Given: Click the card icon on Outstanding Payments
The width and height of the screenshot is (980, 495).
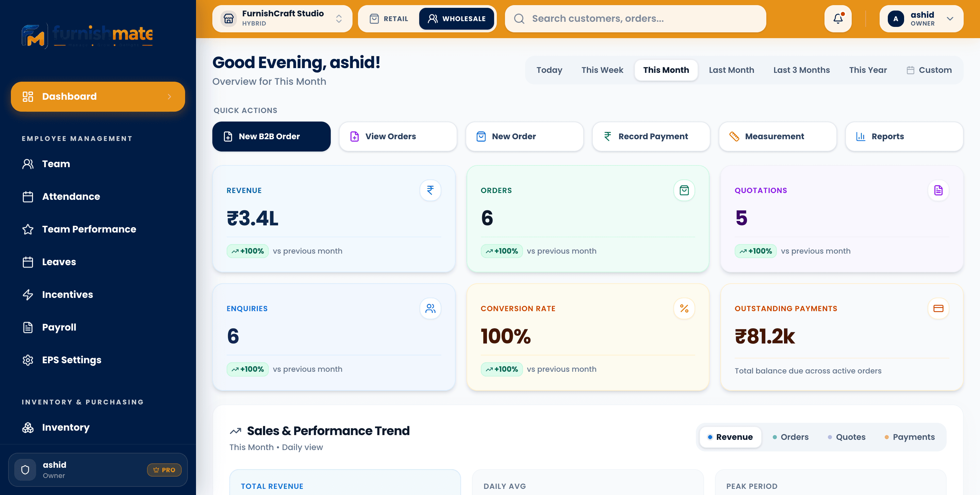Looking at the screenshot, I should tap(938, 308).
